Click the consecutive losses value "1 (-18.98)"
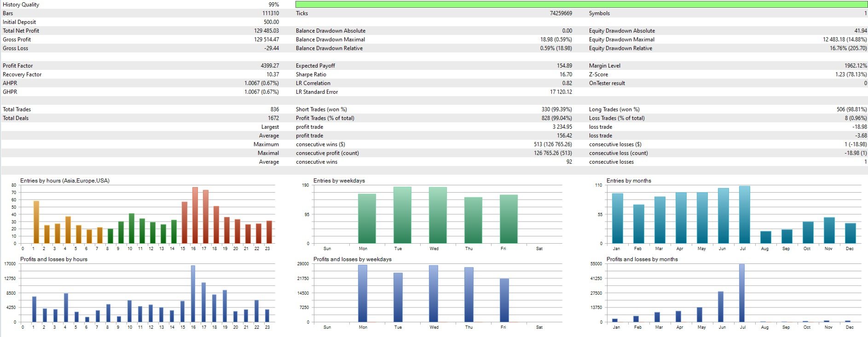Viewport: 868px width, 337px height. pyautogui.click(x=856, y=144)
